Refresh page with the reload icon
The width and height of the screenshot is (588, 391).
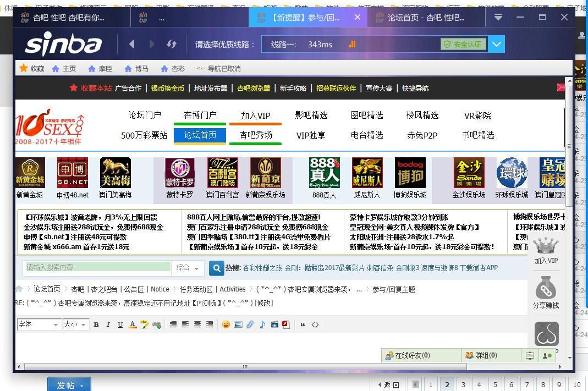pyautogui.click(x=172, y=44)
